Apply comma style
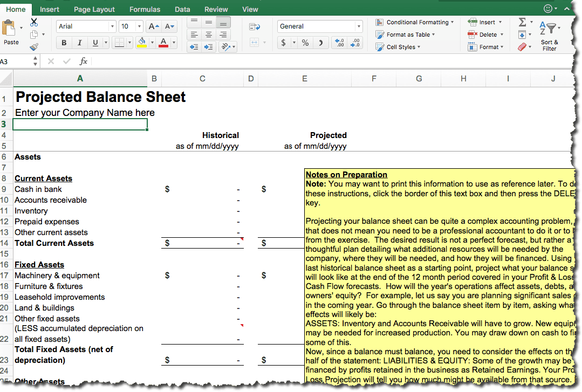Screen dimensions: 582x392 [321, 43]
